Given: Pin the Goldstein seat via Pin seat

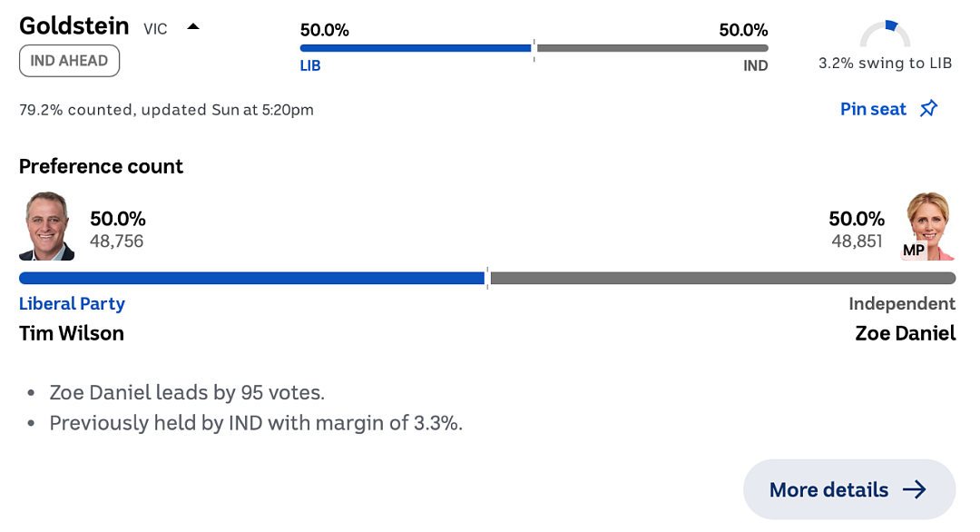Looking at the screenshot, I should 888,109.
